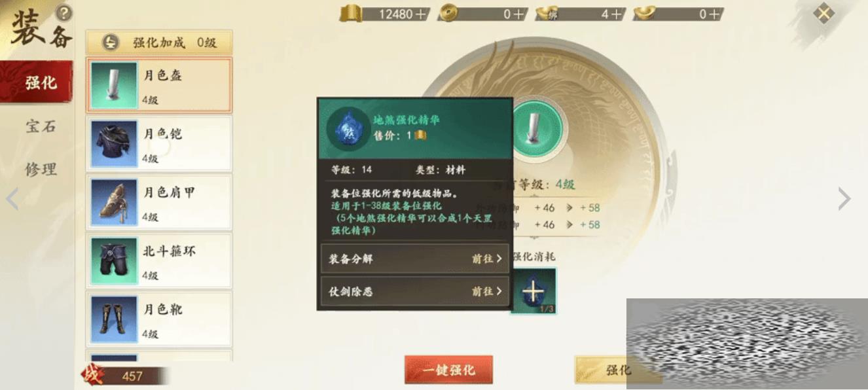
Task: Click the golden 强化 button
Action: pyautogui.click(x=617, y=370)
